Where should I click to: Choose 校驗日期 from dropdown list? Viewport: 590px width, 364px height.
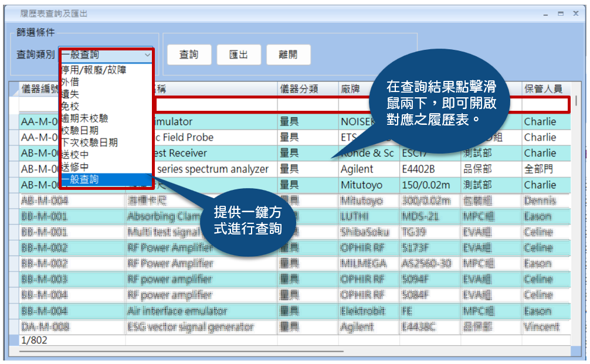(80, 131)
